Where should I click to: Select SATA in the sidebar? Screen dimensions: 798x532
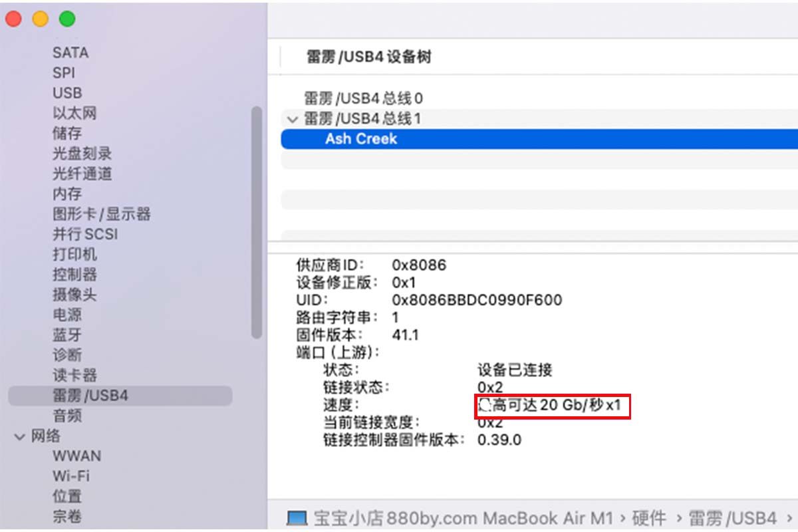[70, 53]
